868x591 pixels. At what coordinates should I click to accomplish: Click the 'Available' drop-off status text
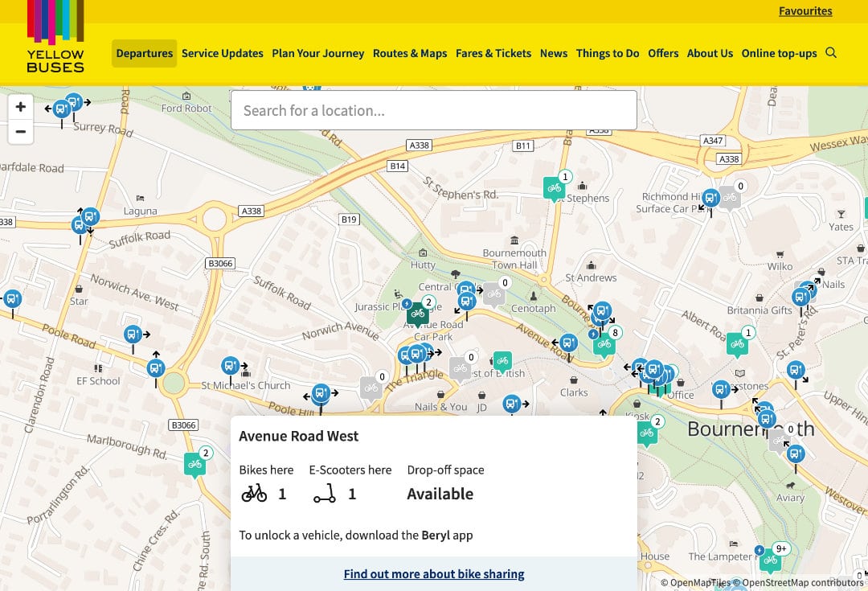click(x=440, y=494)
